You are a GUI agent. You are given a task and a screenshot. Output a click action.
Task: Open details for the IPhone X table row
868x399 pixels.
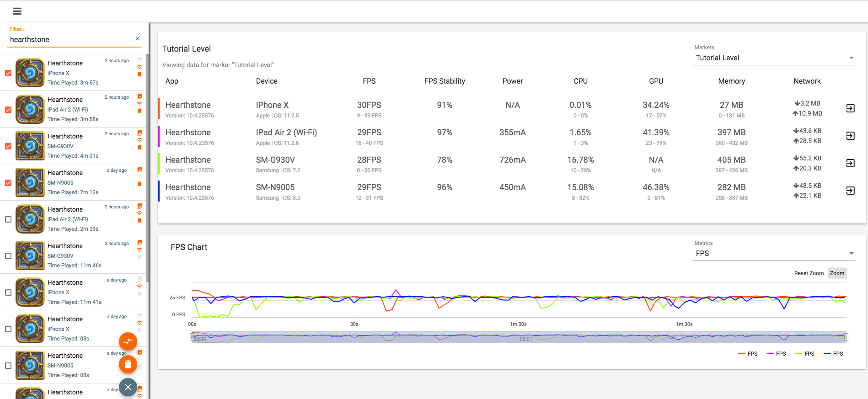click(x=850, y=108)
